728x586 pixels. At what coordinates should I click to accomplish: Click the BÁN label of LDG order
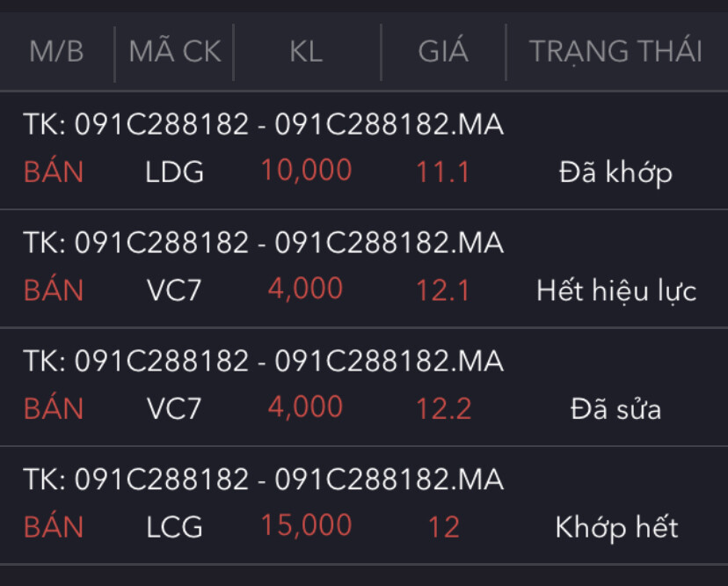(54, 172)
